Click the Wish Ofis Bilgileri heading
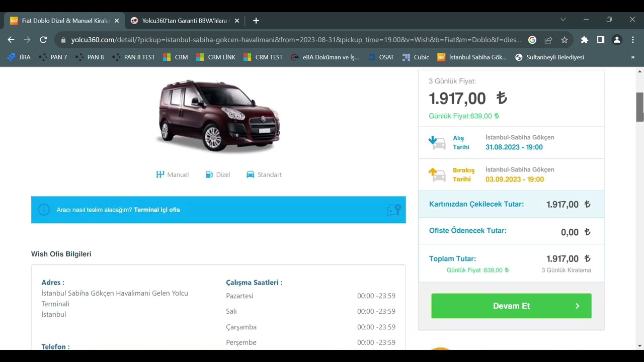644x362 pixels. (x=61, y=254)
